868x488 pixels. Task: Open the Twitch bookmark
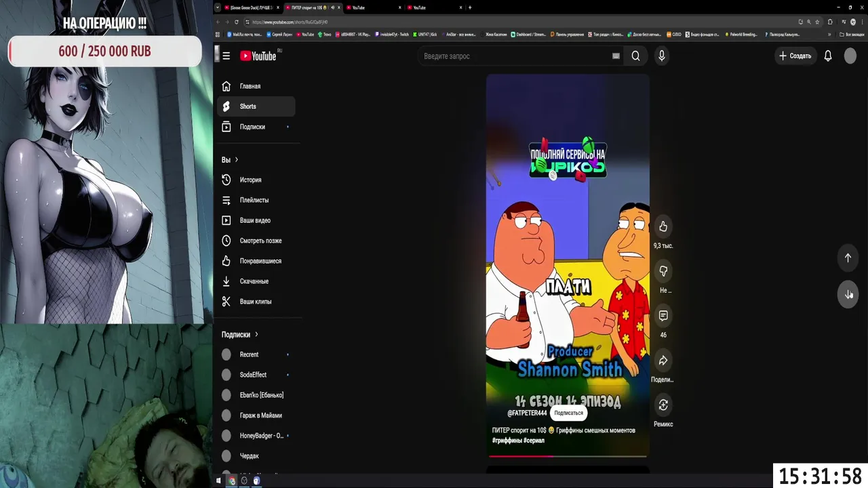(x=392, y=34)
